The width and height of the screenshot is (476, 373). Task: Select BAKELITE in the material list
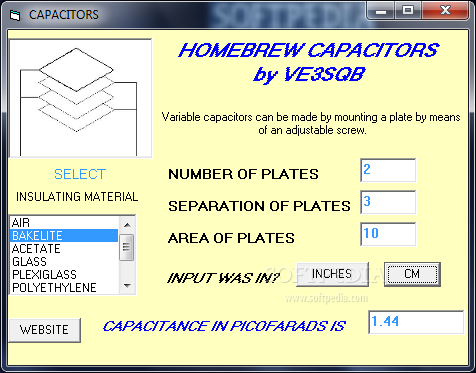point(64,236)
